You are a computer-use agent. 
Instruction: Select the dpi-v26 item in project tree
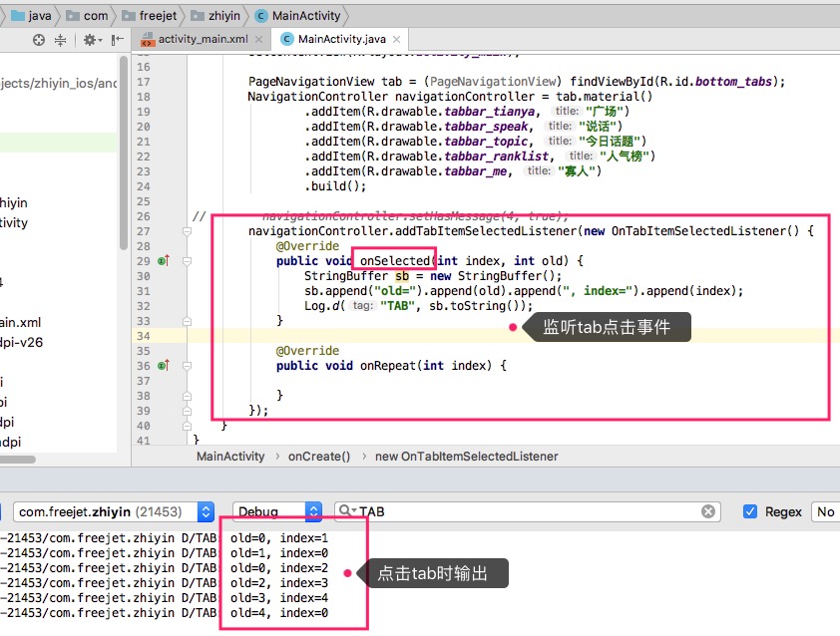point(21,343)
